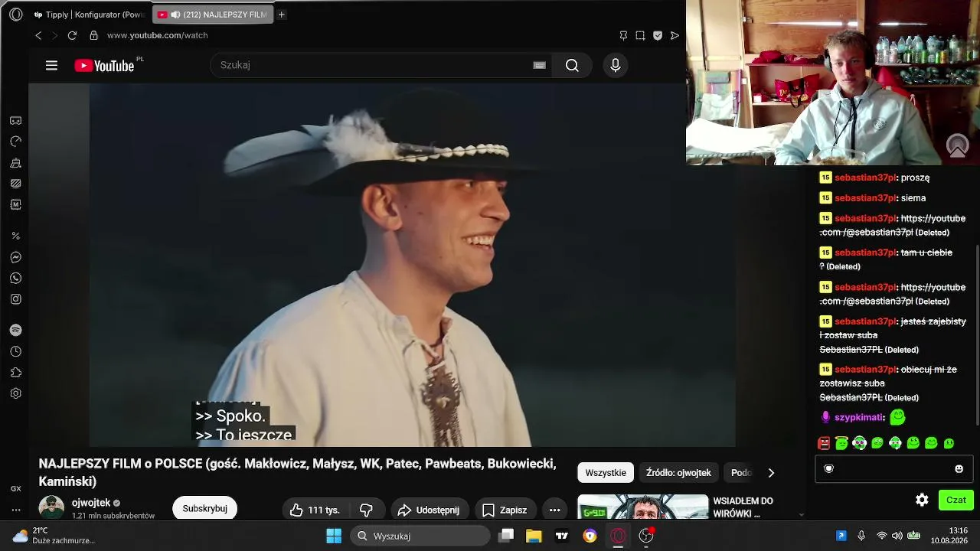Open browsing history clock icon in sidebar
Screen dimensions: 980x551
[15, 351]
